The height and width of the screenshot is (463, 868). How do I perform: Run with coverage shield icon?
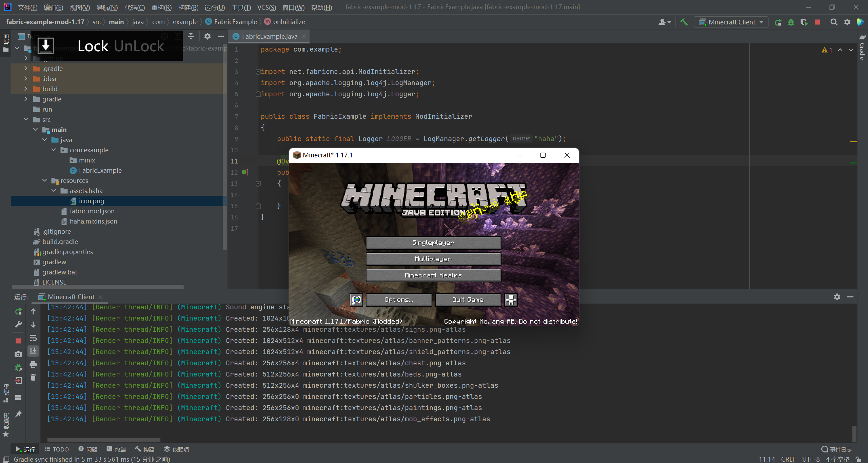[x=804, y=22]
